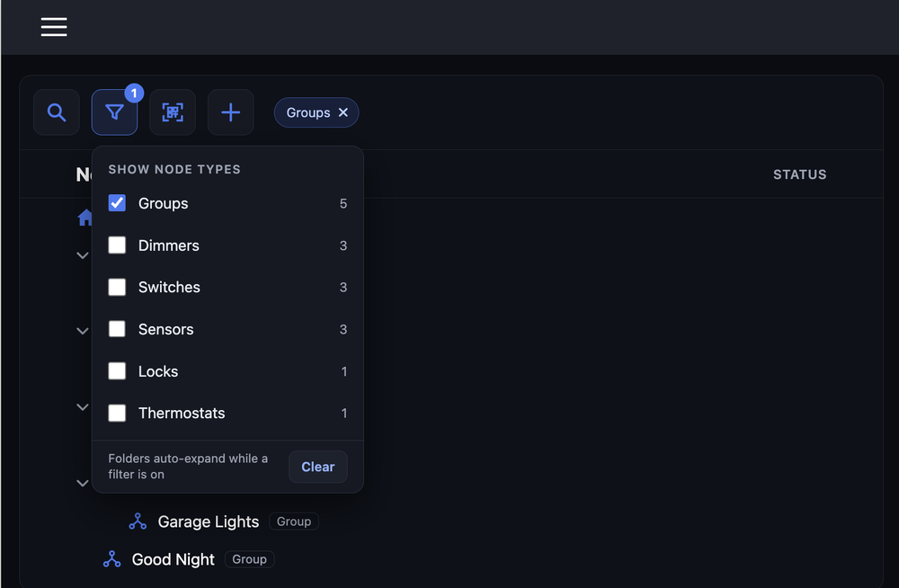This screenshot has width=899, height=588.
Task: Click the Dimmers label in the filter list
Action: coord(169,245)
